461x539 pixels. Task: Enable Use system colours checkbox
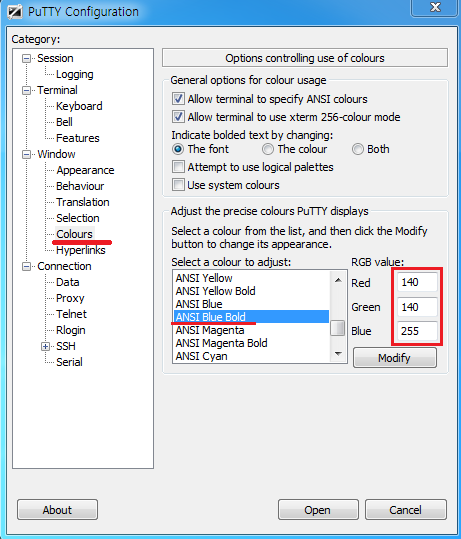coord(178,185)
